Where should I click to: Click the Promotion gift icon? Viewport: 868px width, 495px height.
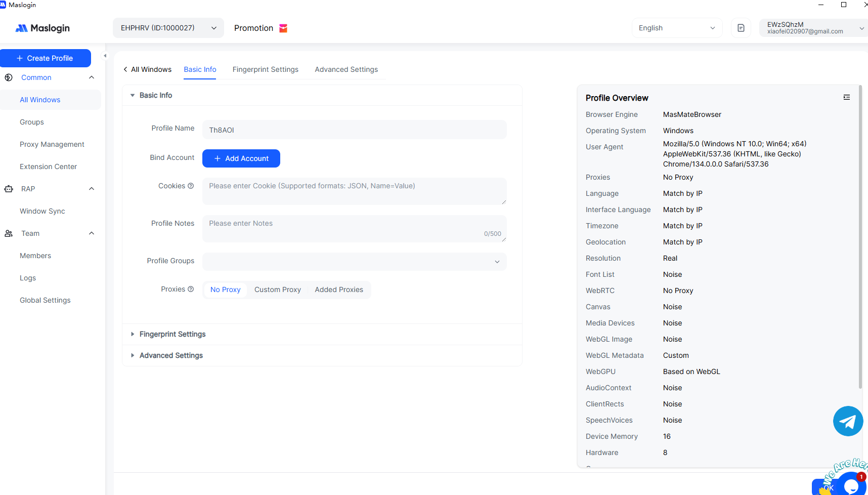(283, 28)
